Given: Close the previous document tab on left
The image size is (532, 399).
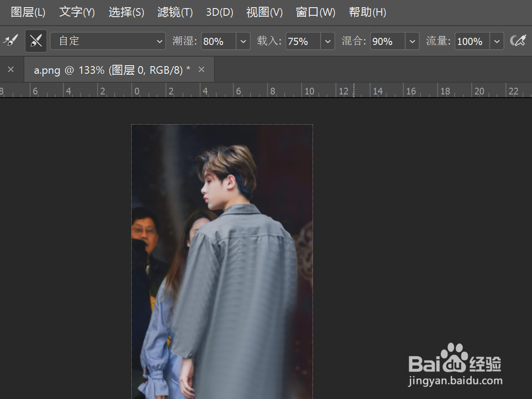Looking at the screenshot, I should coord(11,70).
